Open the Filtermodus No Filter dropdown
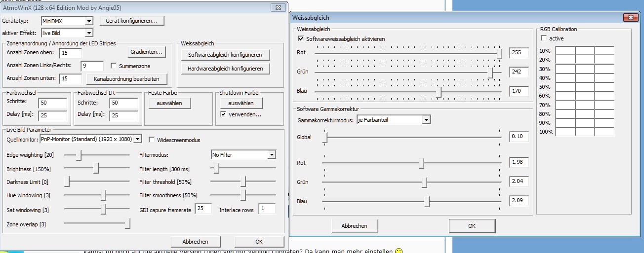 (271, 155)
